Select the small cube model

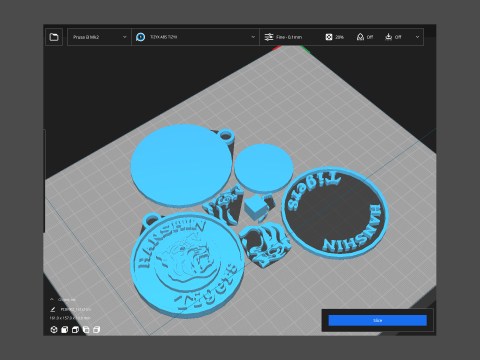click(x=256, y=208)
